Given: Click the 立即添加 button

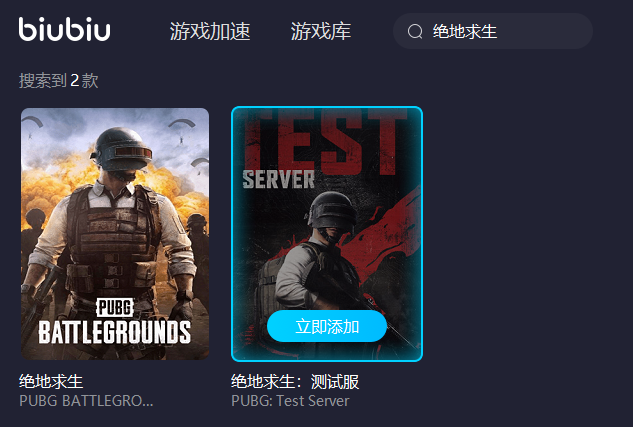Looking at the screenshot, I should (327, 326).
